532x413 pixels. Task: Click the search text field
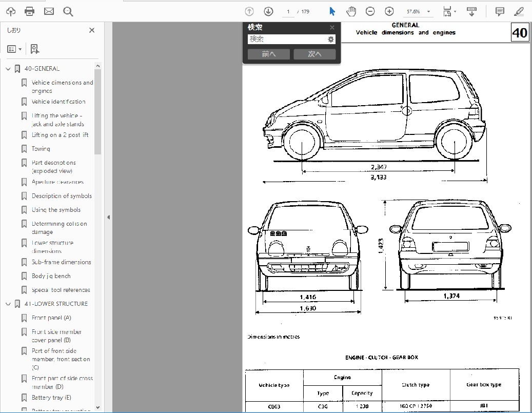coord(288,39)
